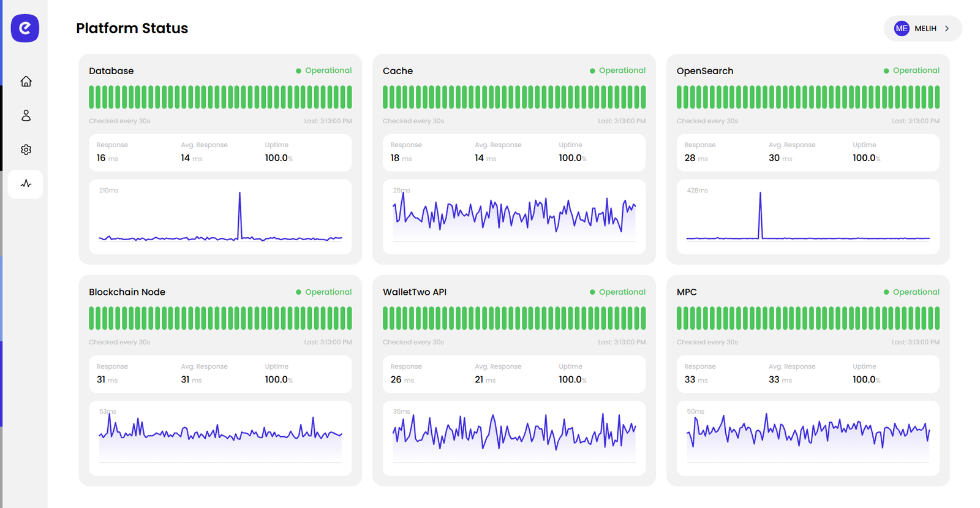Image resolution: width=980 pixels, height=508 pixels.
Task: Open settings gear in sidebar
Action: [x=26, y=150]
